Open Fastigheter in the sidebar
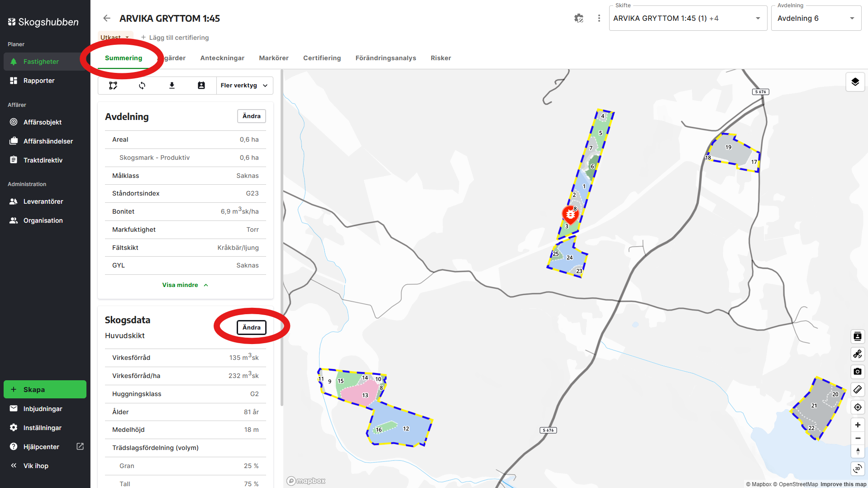The image size is (868, 488). pyautogui.click(x=45, y=62)
